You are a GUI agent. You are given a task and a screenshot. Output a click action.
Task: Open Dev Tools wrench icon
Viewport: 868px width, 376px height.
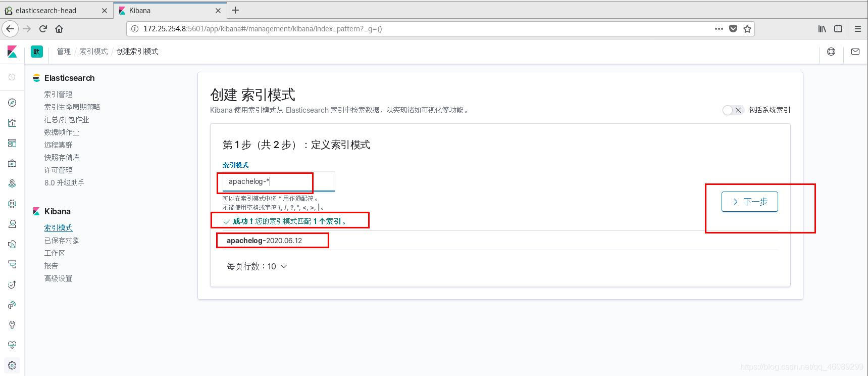[x=12, y=325]
